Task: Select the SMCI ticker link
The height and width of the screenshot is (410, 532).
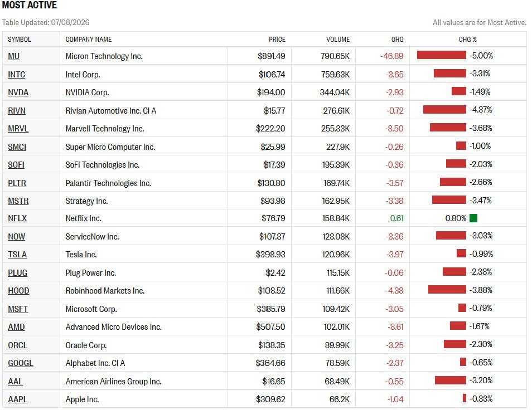Action: tap(17, 147)
